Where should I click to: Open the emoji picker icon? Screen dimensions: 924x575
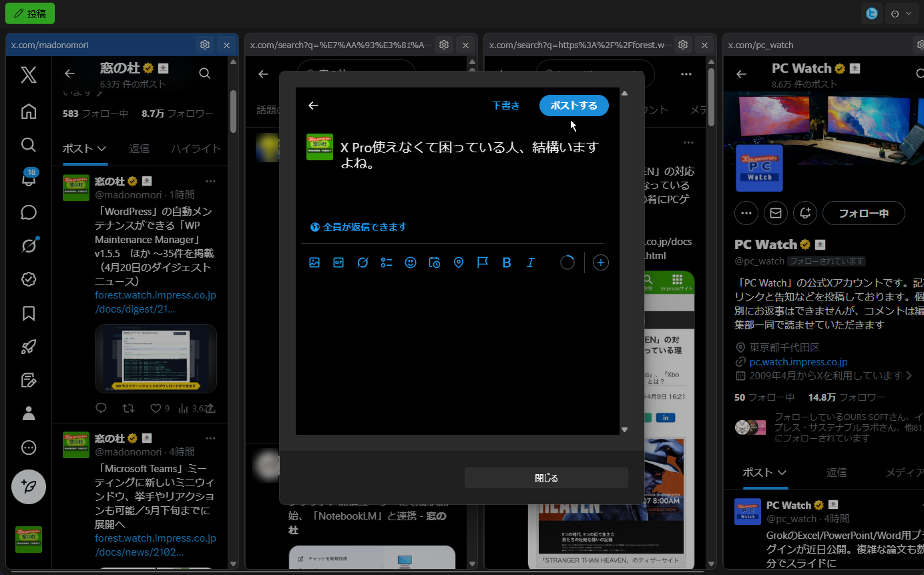coord(410,262)
